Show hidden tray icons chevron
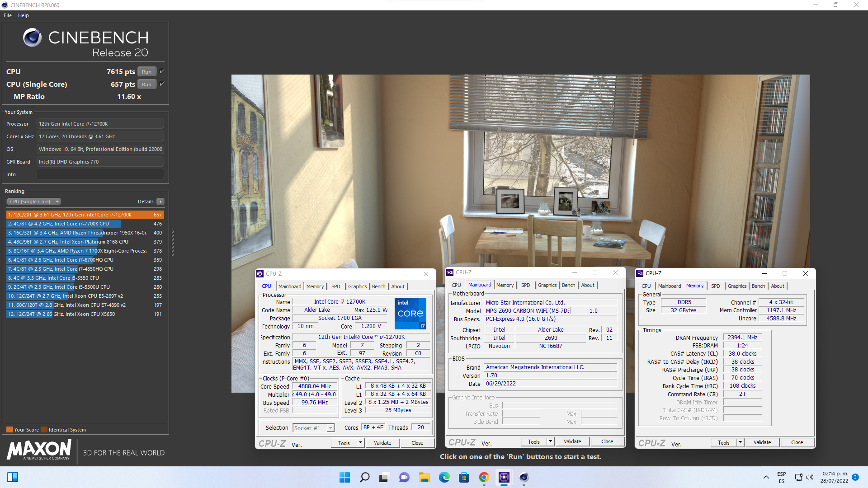The image size is (868, 488). coord(766,477)
